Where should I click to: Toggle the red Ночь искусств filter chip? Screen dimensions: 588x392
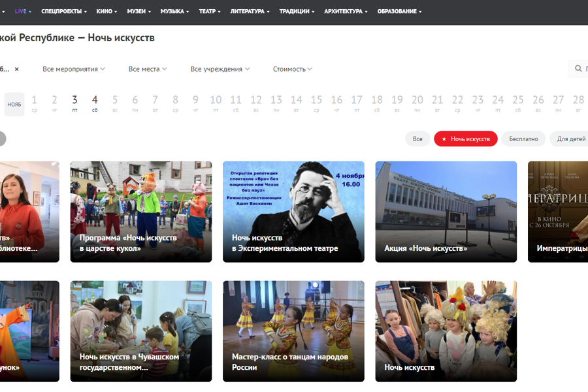click(x=466, y=139)
